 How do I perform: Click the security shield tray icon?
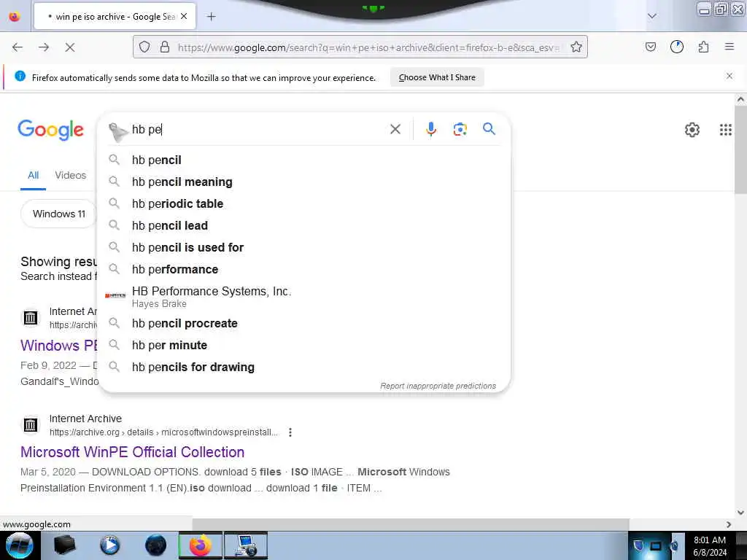point(638,545)
